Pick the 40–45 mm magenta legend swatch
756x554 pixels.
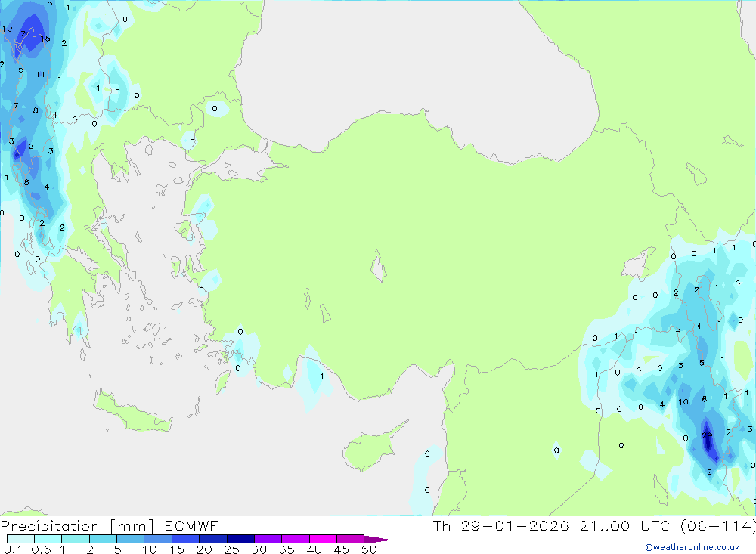pyautogui.click(x=323, y=539)
